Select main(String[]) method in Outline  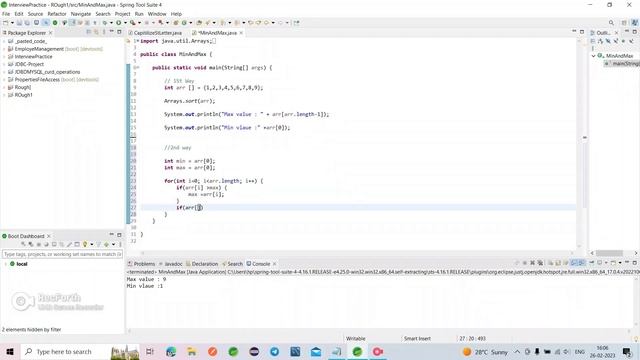(x=622, y=64)
